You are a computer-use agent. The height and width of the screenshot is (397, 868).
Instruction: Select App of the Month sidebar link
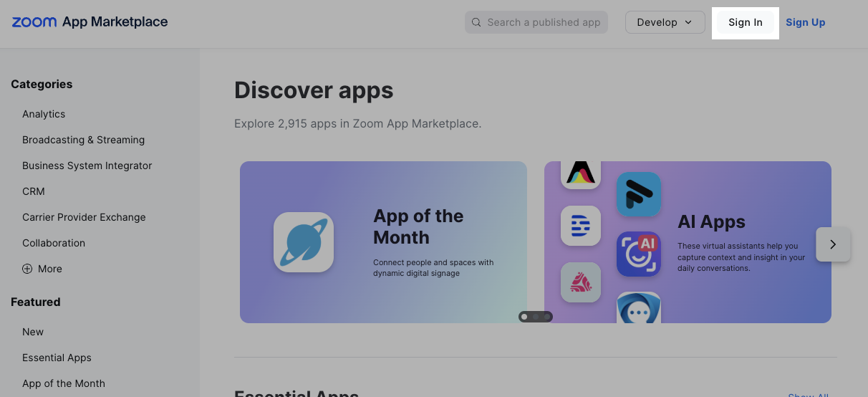64,383
